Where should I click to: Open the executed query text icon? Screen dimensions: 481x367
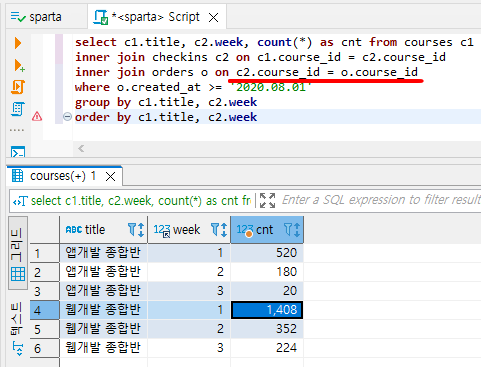coord(20,201)
